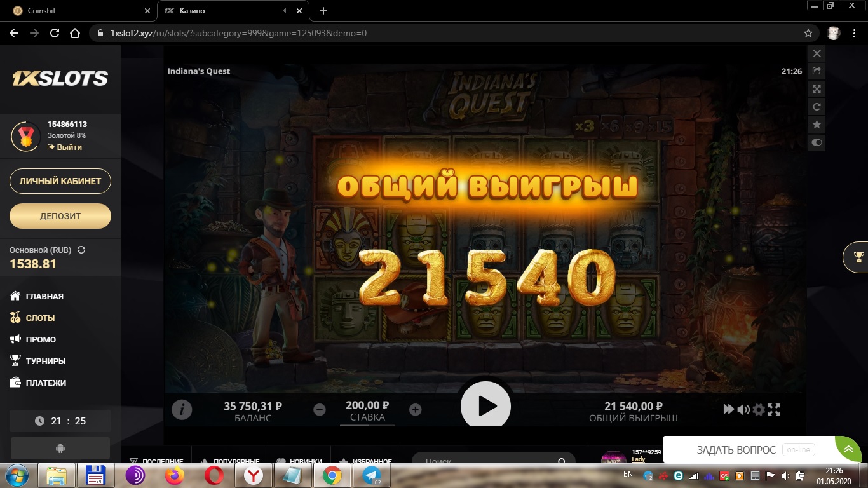
Task: Click the Indiana's Quest game title
Action: [x=199, y=71]
